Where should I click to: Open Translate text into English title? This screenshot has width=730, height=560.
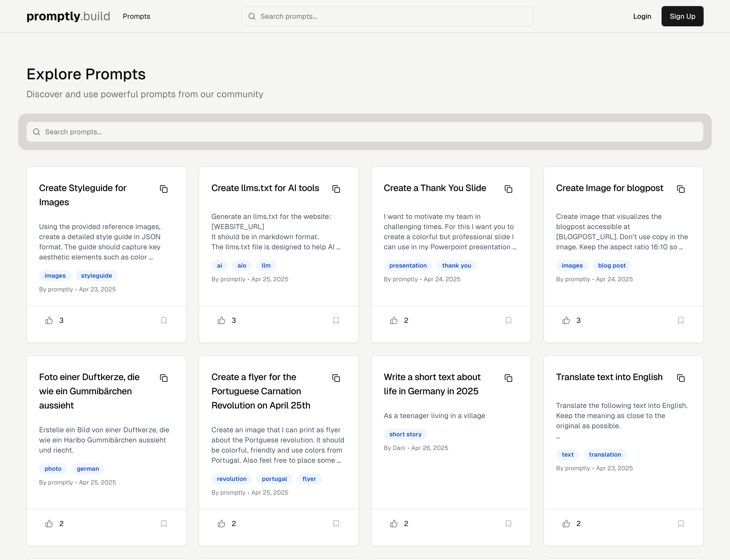coord(609,377)
